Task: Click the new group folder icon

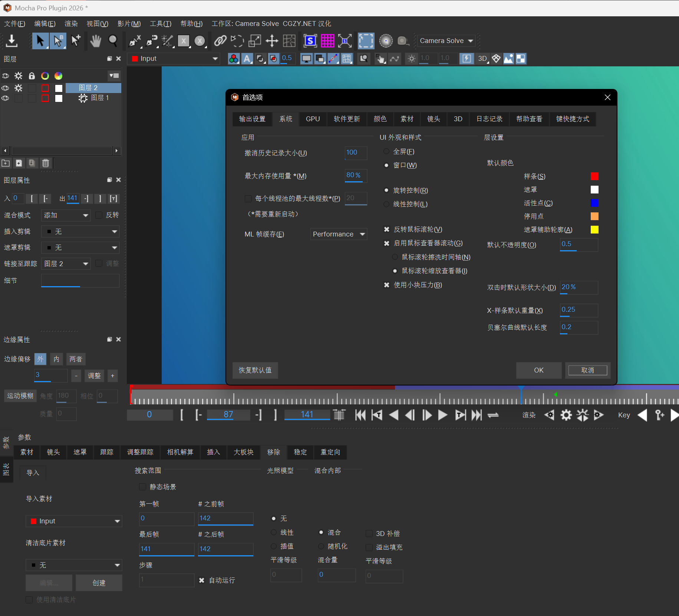Action: [x=6, y=163]
